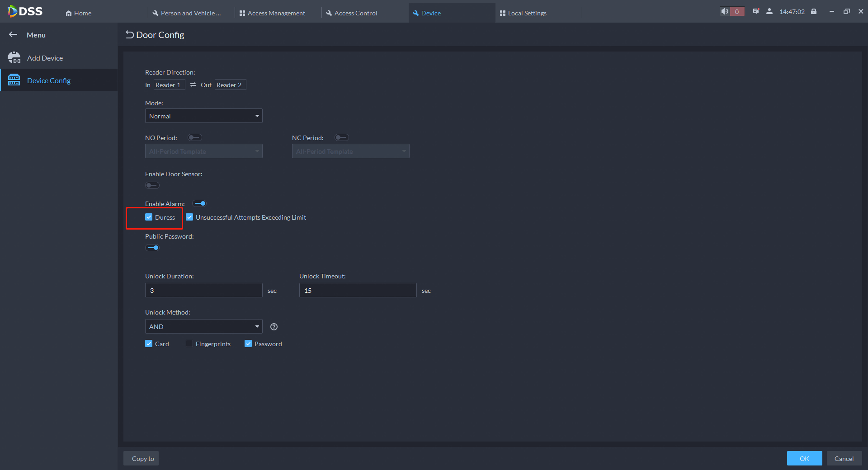Screen dimensions: 868x470
Task: Toggle the NO Period switch
Action: pyautogui.click(x=195, y=137)
